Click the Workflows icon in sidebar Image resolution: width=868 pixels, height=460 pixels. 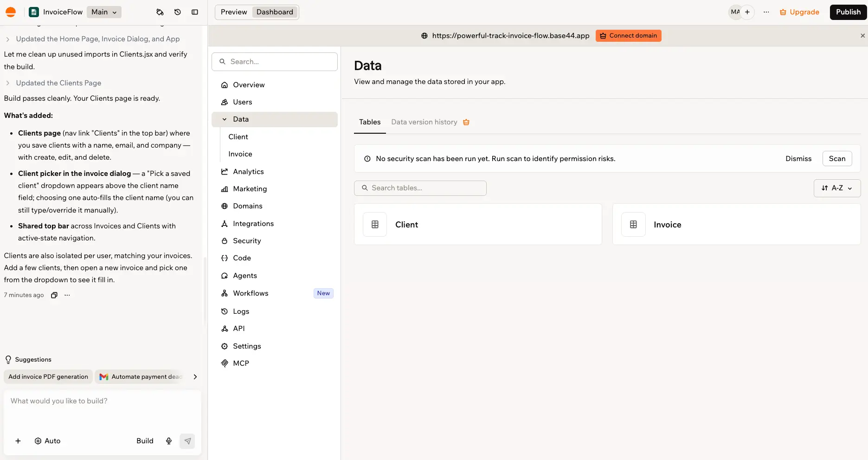225,293
